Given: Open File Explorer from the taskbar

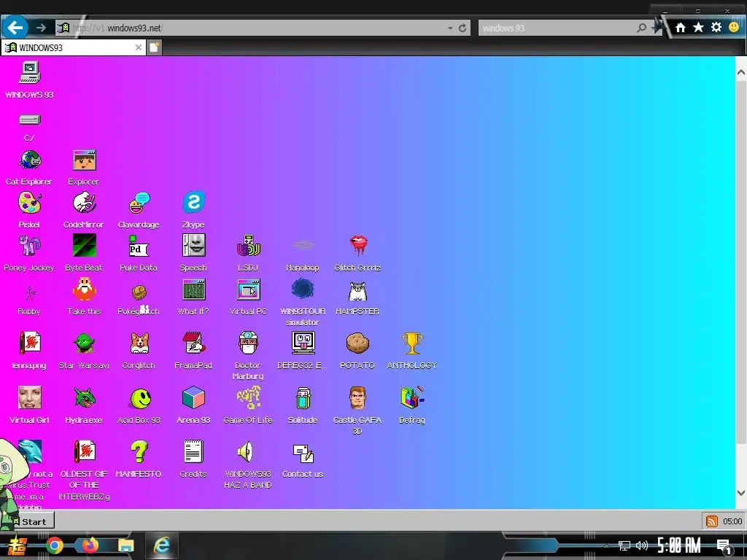Looking at the screenshot, I should pos(126,545).
